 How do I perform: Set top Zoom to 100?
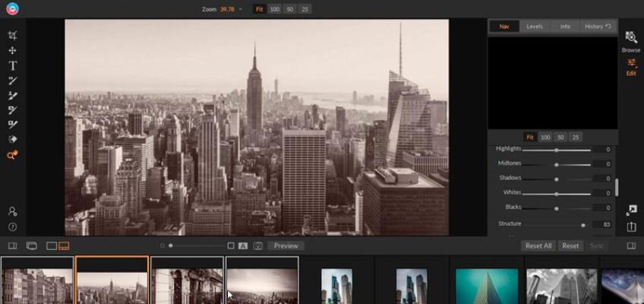274,9
